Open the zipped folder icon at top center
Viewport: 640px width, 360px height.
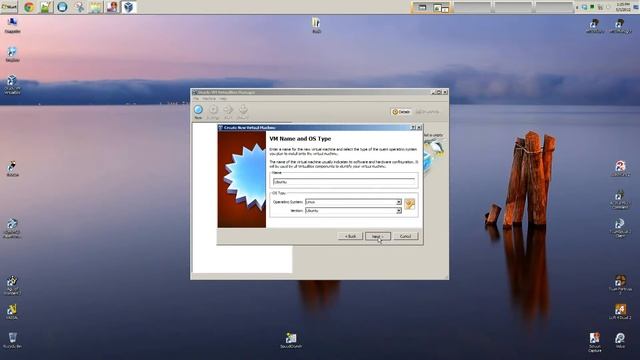316,25
